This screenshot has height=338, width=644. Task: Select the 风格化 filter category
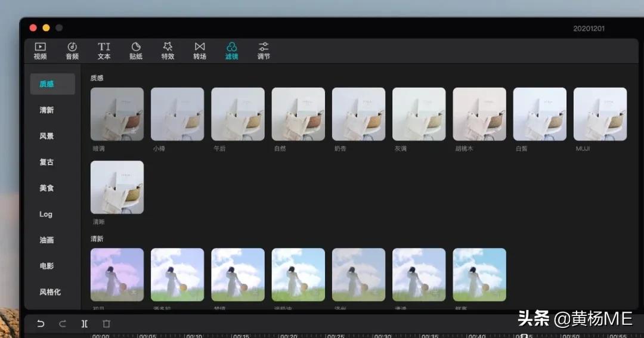coord(50,292)
